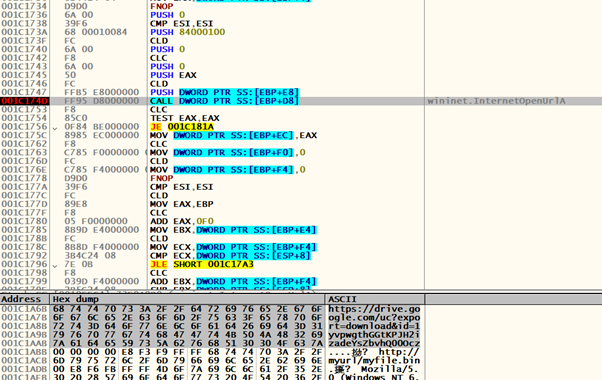Click the wininet.InternetOpenUrlA comment

(496, 101)
